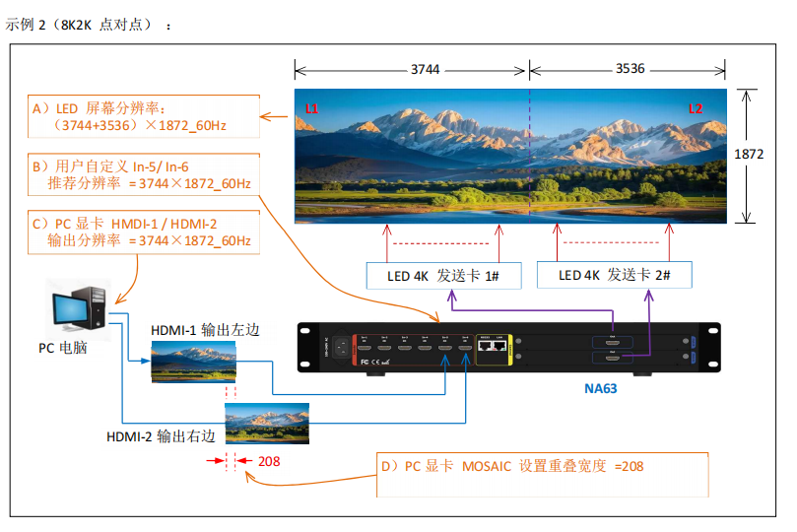
Task: Click the red '208' overlap value
Action: click(269, 461)
